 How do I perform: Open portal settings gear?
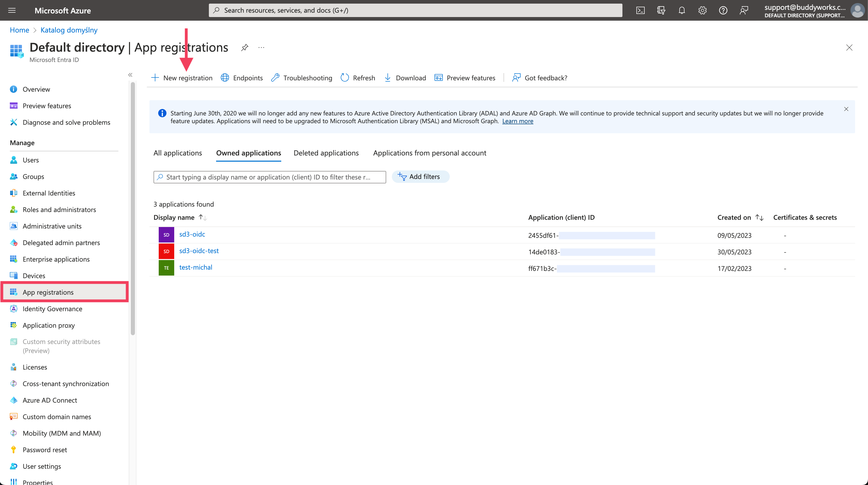[702, 10]
